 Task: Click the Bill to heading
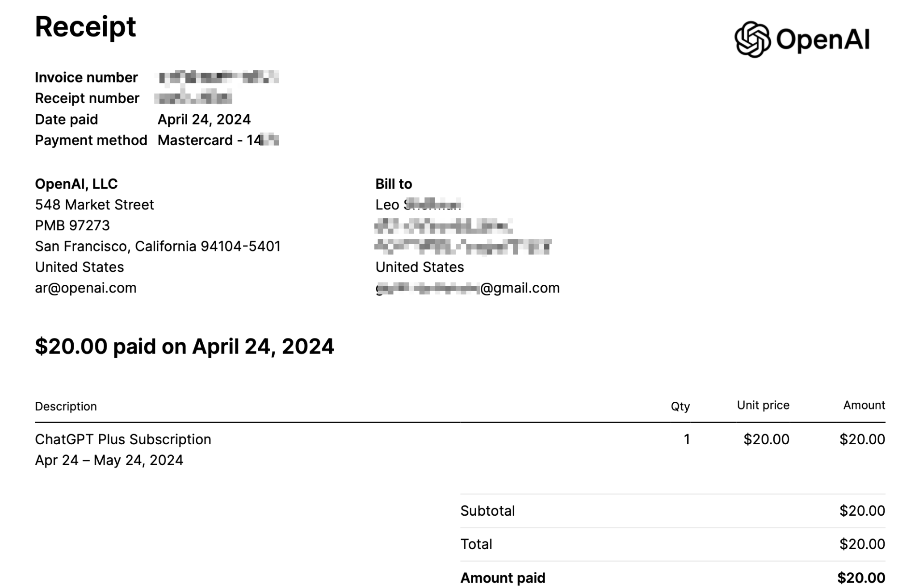[394, 183]
